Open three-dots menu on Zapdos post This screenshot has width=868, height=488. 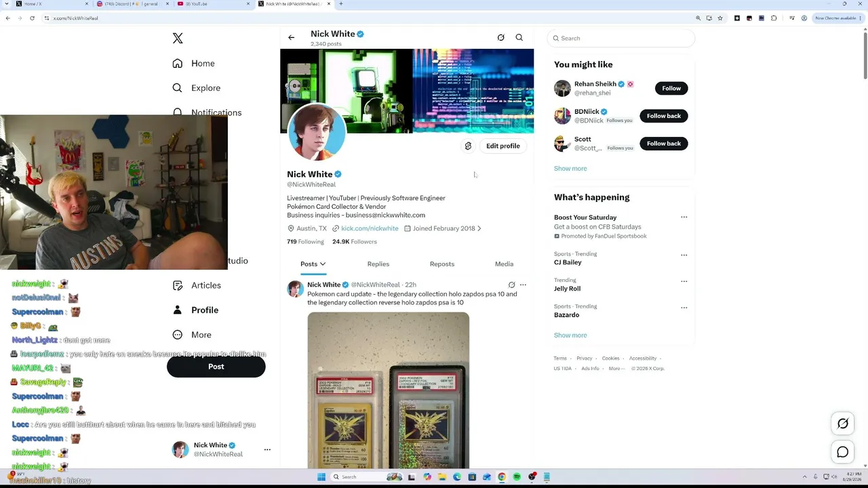(523, 285)
